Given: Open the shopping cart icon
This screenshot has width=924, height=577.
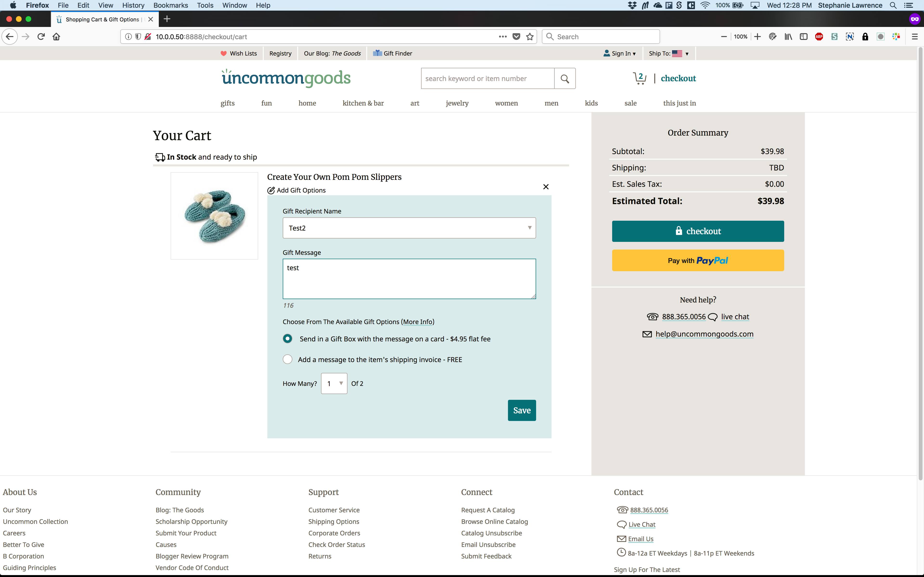Looking at the screenshot, I should coord(640,78).
